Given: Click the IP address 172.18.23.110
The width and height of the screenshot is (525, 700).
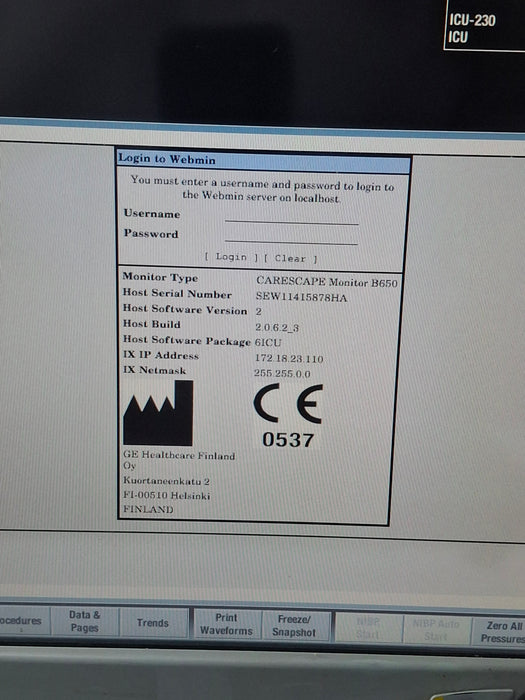Looking at the screenshot, I should tap(289, 358).
